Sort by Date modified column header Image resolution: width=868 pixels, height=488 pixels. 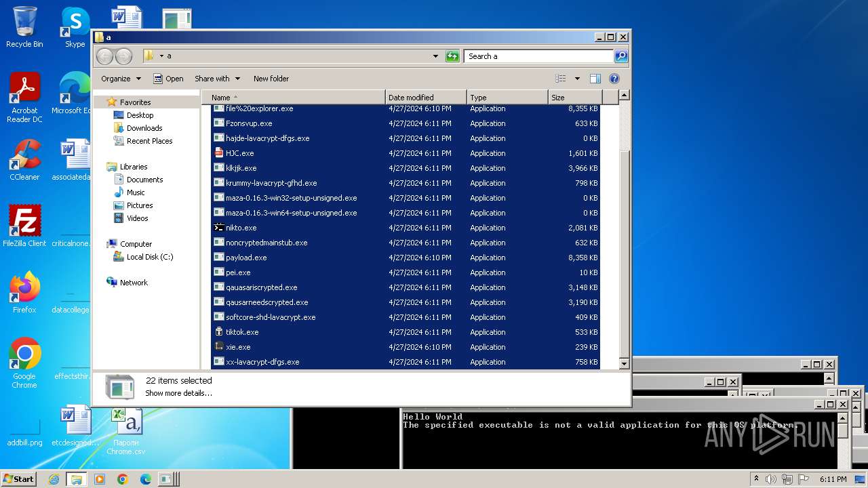pyautogui.click(x=426, y=98)
